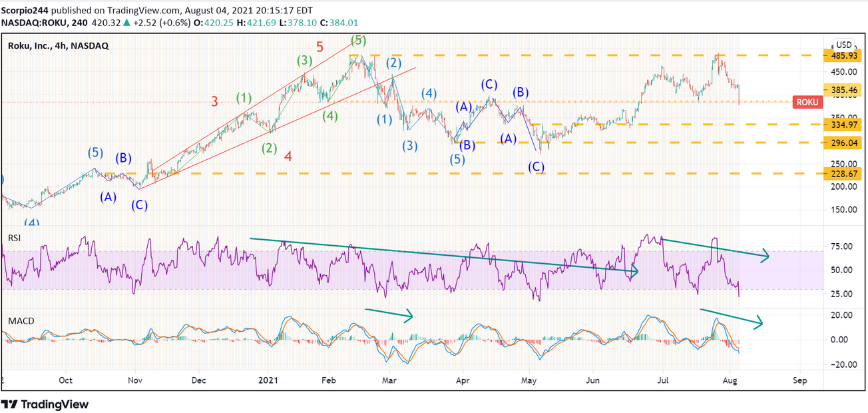
Task: Select the blue (1) wave label
Action: click(384, 120)
